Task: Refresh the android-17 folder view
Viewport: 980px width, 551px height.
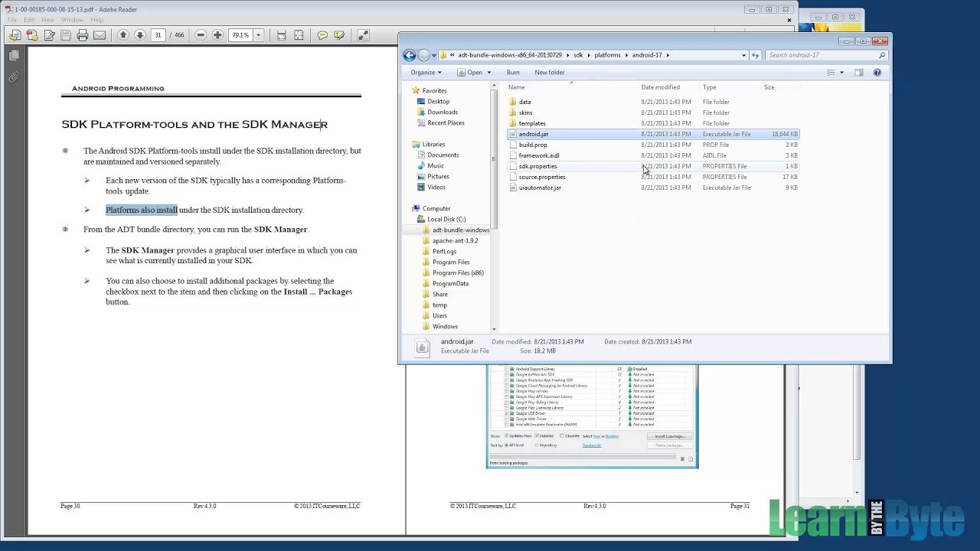Action: 755,55
